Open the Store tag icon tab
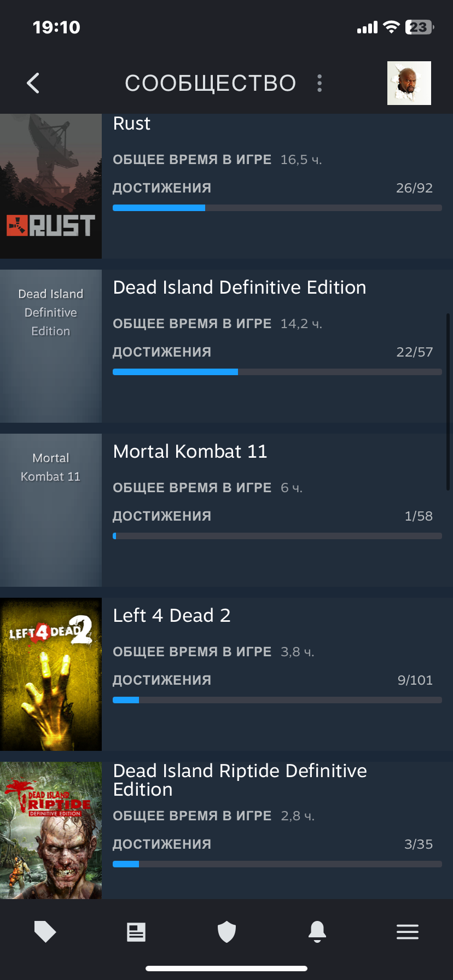This screenshot has height=980, width=453. coord(45,932)
